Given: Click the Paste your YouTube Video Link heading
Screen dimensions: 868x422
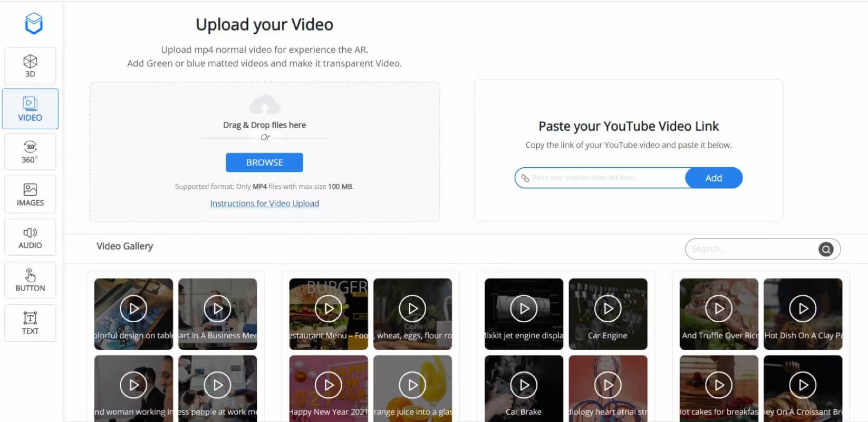Looking at the screenshot, I should [629, 126].
